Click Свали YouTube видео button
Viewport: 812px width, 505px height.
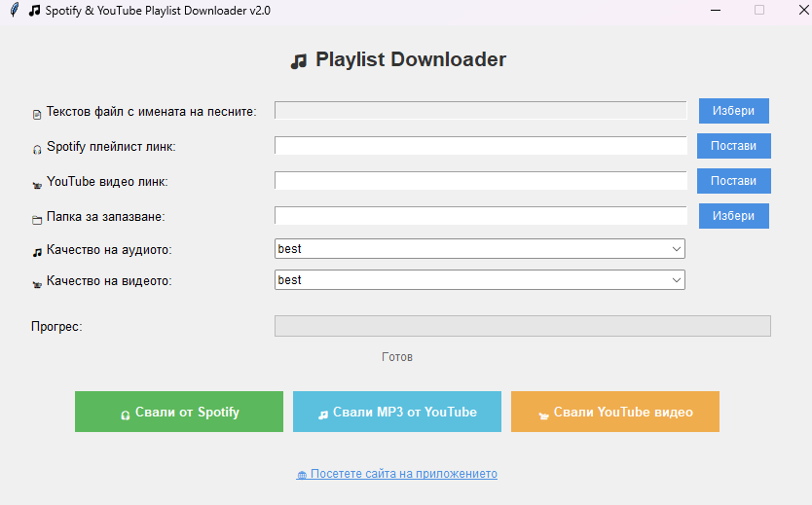[615, 412]
